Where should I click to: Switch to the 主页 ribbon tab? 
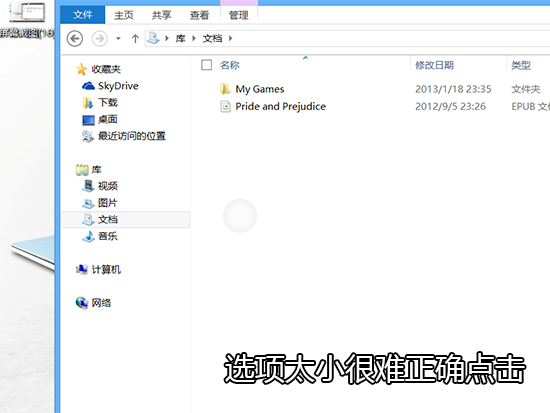[x=124, y=15]
